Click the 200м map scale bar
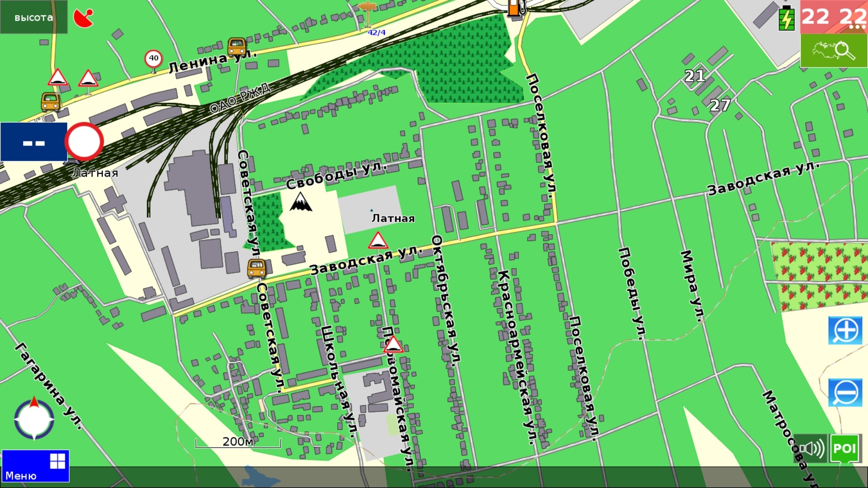 pyautogui.click(x=238, y=442)
